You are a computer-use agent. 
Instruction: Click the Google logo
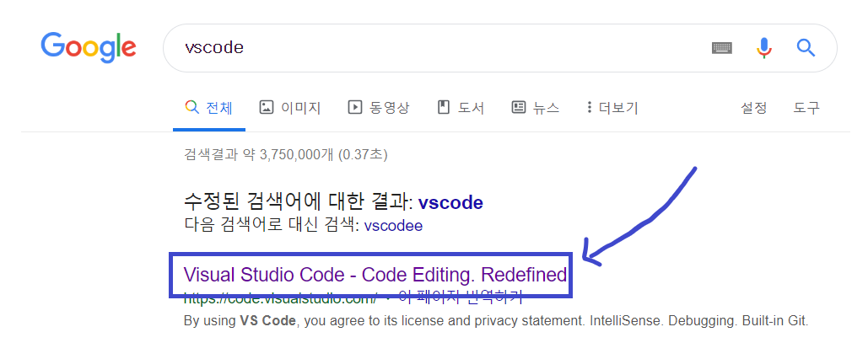click(88, 47)
